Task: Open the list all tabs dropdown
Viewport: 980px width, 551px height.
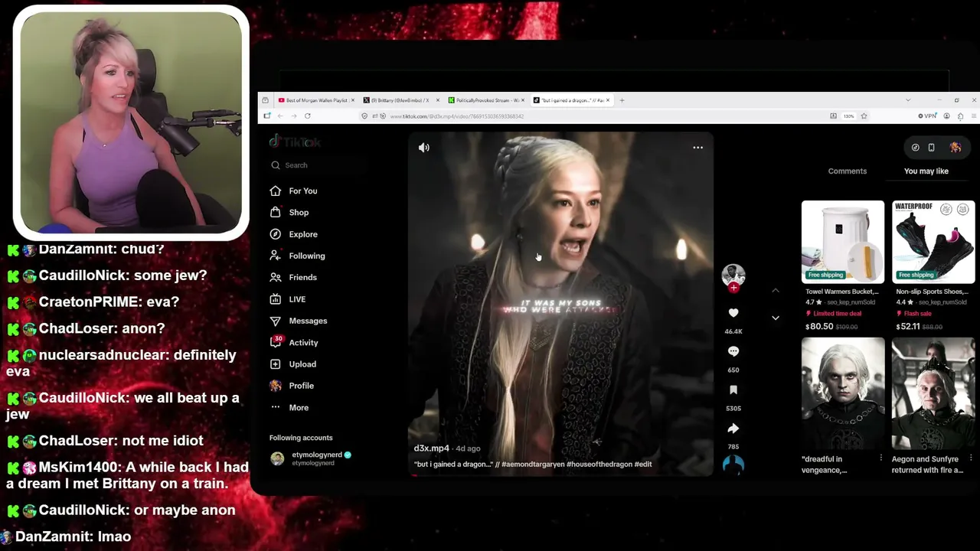Action: click(x=908, y=100)
